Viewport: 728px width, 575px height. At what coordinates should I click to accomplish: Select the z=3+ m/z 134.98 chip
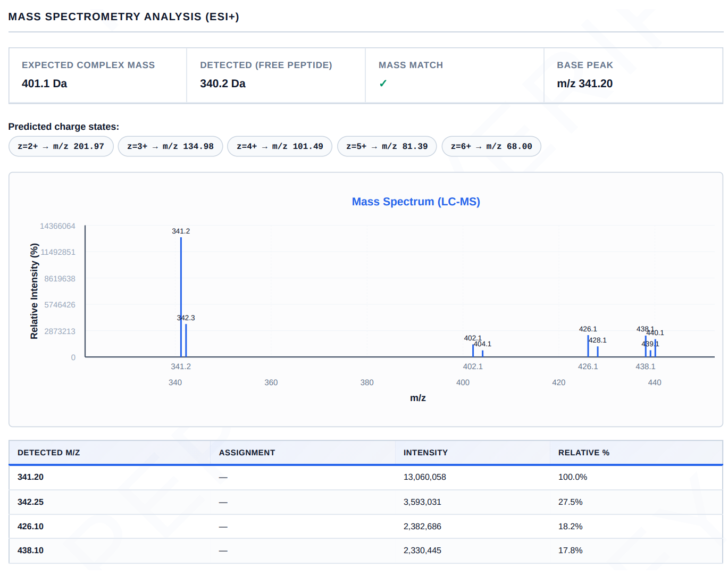pos(171,146)
